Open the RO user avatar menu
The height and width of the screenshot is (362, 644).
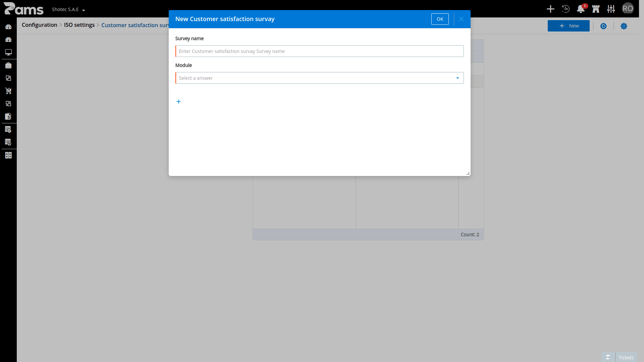click(628, 8)
